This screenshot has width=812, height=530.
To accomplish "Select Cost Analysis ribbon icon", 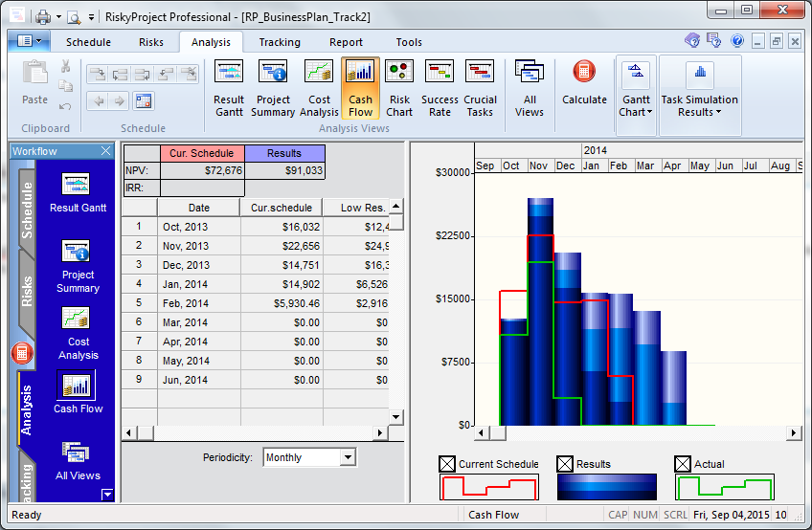I will pyautogui.click(x=319, y=89).
